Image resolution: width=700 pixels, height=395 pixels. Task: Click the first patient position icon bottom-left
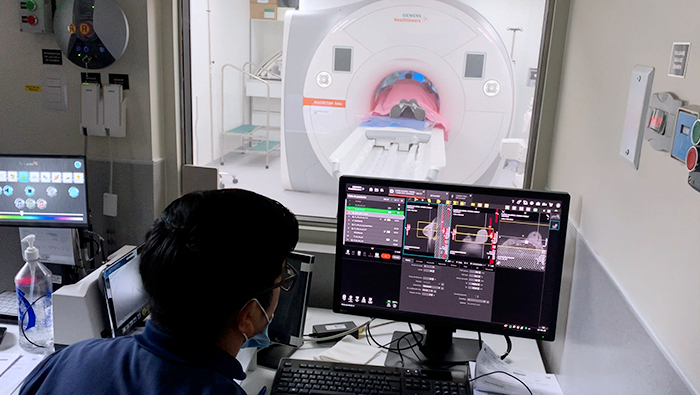tap(345, 298)
